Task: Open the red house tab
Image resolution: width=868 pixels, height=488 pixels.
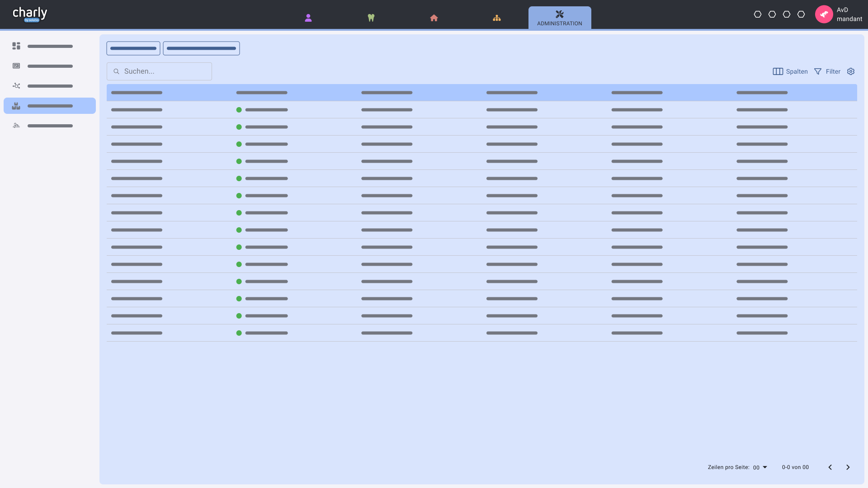Action: click(434, 18)
